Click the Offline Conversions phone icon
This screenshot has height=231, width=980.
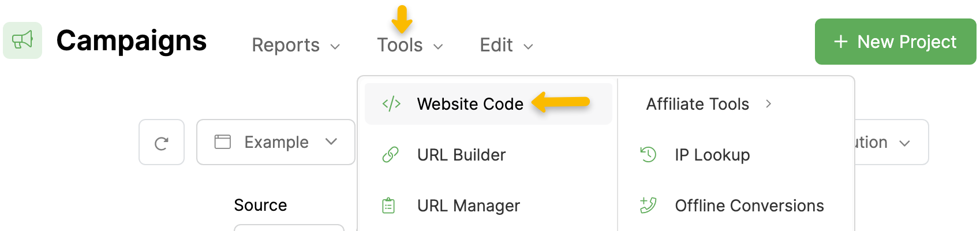tap(648, 206)
